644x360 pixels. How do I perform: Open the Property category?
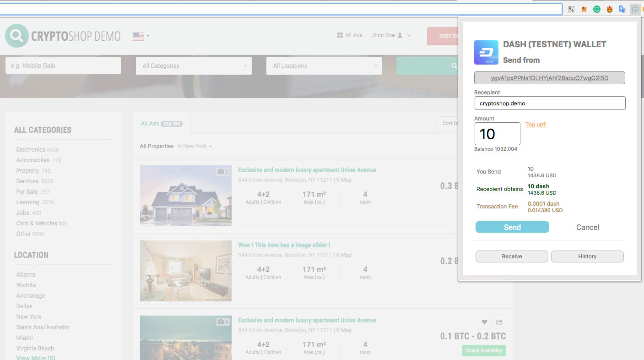pos(27,170)
